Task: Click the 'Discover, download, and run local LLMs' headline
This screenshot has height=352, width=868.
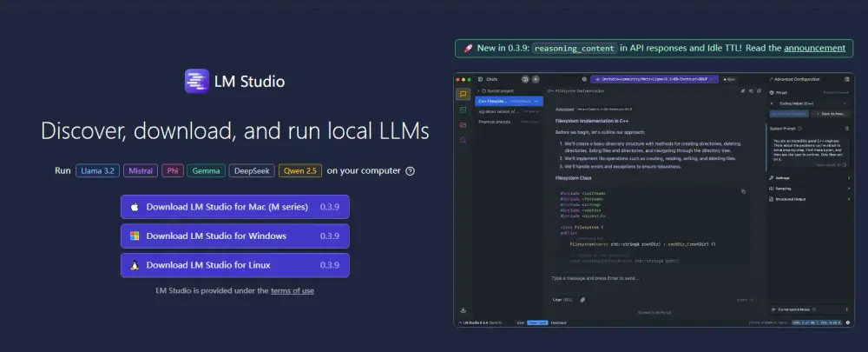Action: [234, 131]
